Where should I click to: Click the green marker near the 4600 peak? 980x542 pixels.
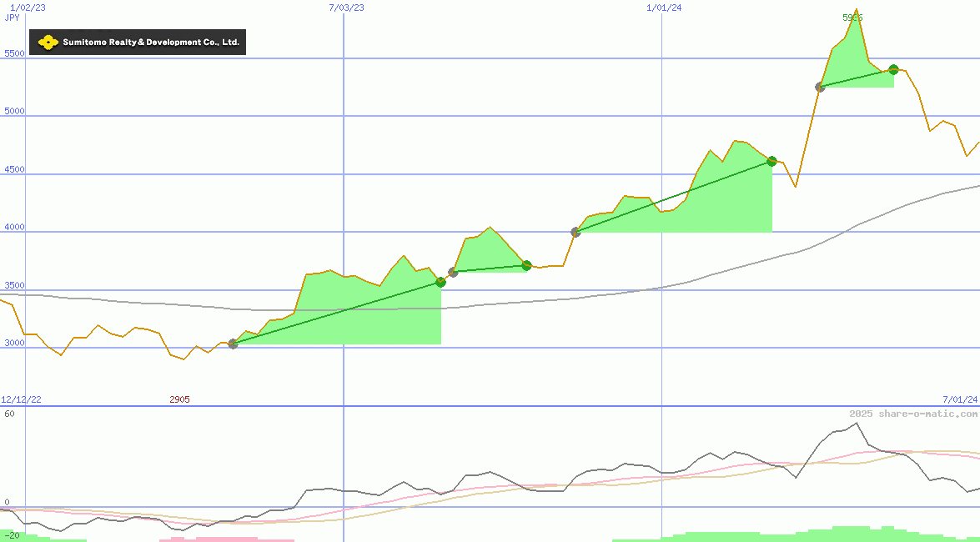771,162
